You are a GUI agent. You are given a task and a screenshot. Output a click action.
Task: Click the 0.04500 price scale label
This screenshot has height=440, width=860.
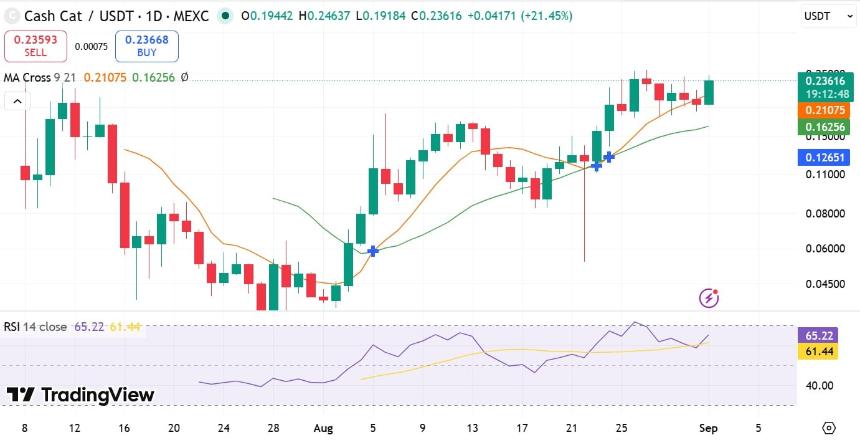pyautogui.click(x=825, y=284)
